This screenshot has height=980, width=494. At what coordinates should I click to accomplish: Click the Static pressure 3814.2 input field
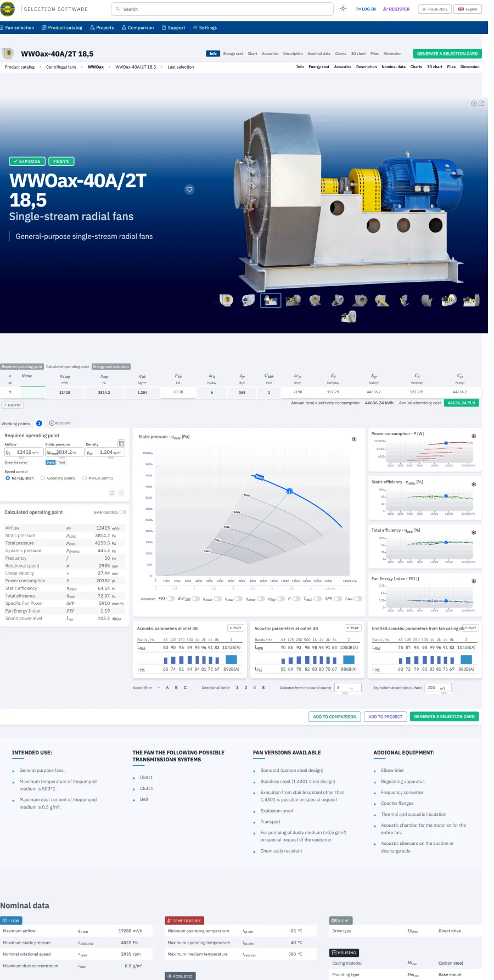64,452
